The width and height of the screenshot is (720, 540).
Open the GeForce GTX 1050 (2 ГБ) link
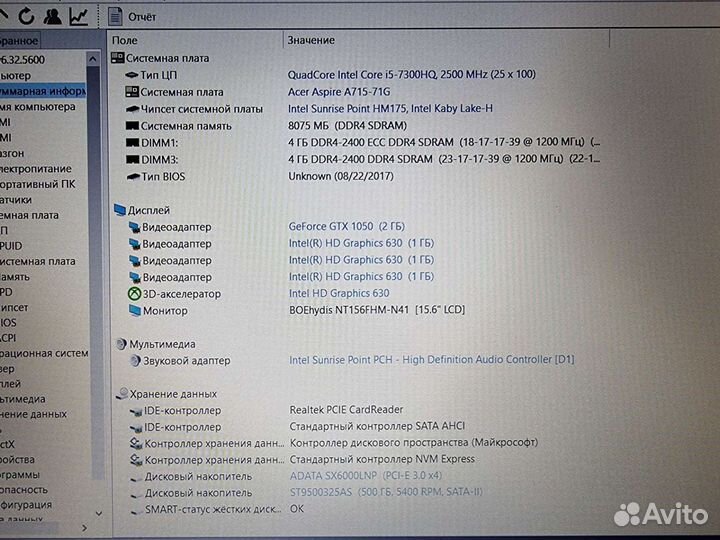(x=347, y=226)
